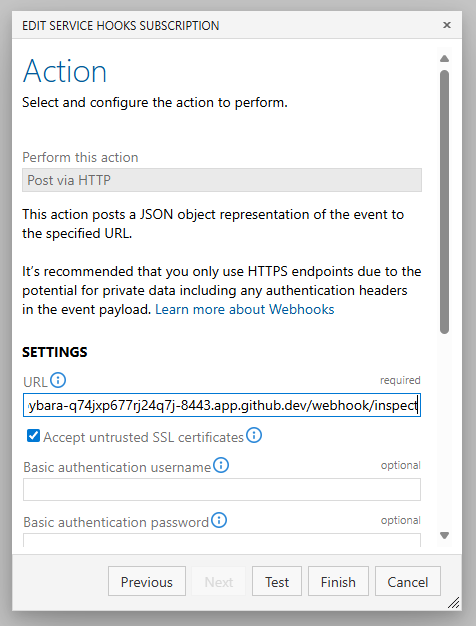
Task: Click the vertical scrollbar thumb
Action: [444, 202]
